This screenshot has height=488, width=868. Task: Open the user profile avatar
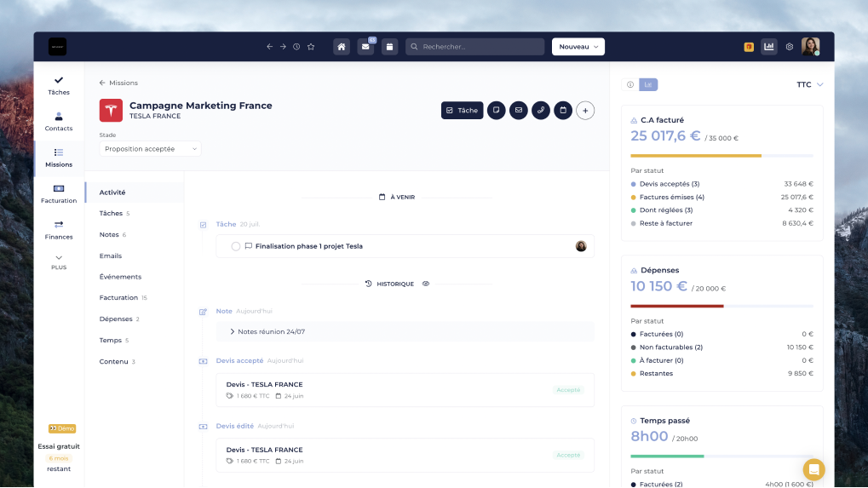(810, 47)
